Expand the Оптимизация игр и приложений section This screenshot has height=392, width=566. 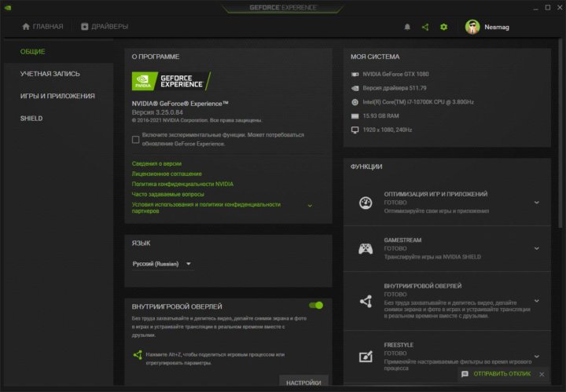[536, 202]
